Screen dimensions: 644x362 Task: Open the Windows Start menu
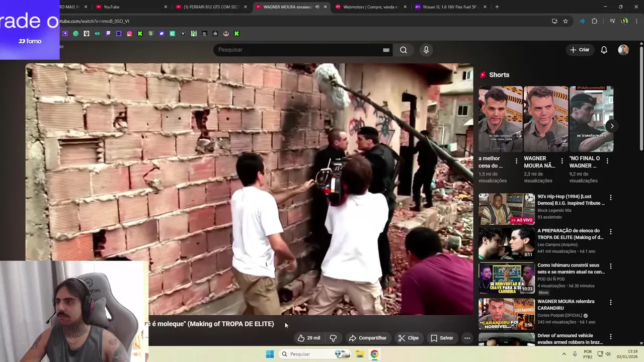click(270, 354)
